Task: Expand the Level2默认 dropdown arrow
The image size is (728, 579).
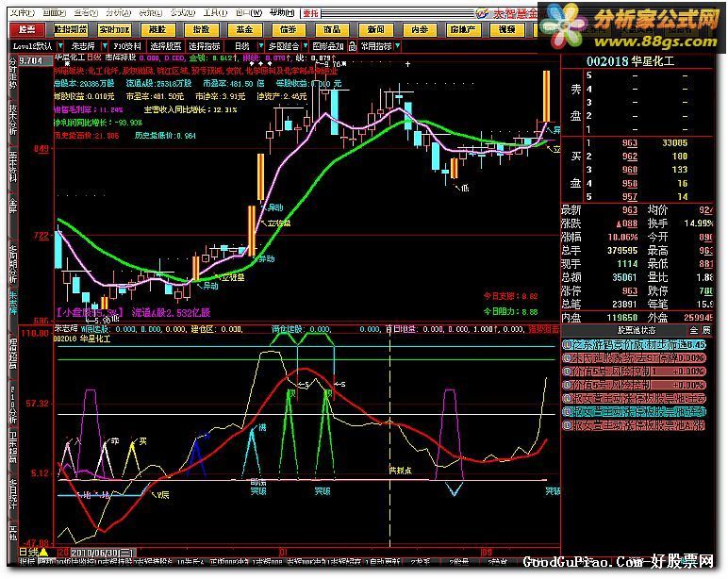Action: [x=60, y=46]
